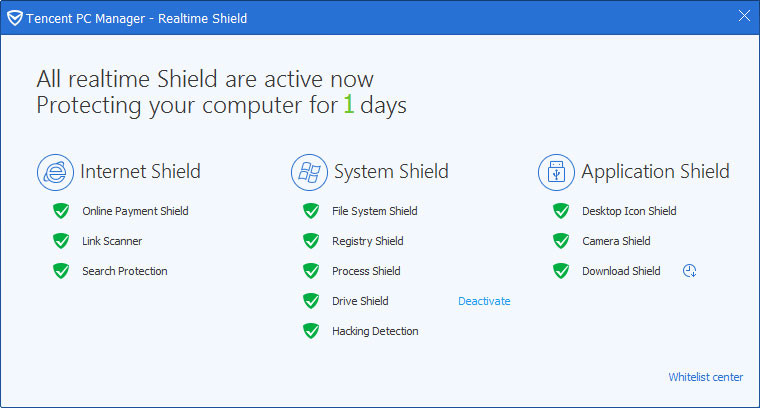Select the File System Shield entry
Image resolution: width=760 pixels, height=408 pixels.
tap(374, 211)
